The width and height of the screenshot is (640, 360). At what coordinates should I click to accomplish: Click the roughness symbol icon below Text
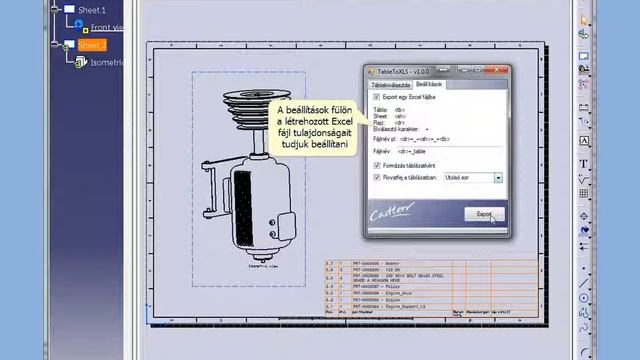[584, 179]
